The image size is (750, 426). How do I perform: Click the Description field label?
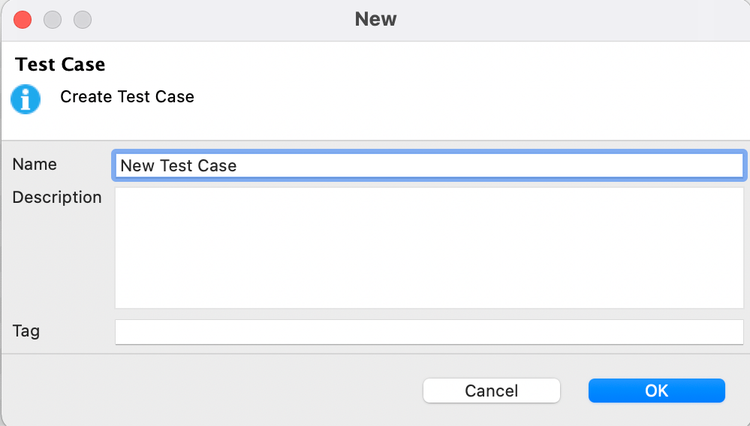(57, 197)
